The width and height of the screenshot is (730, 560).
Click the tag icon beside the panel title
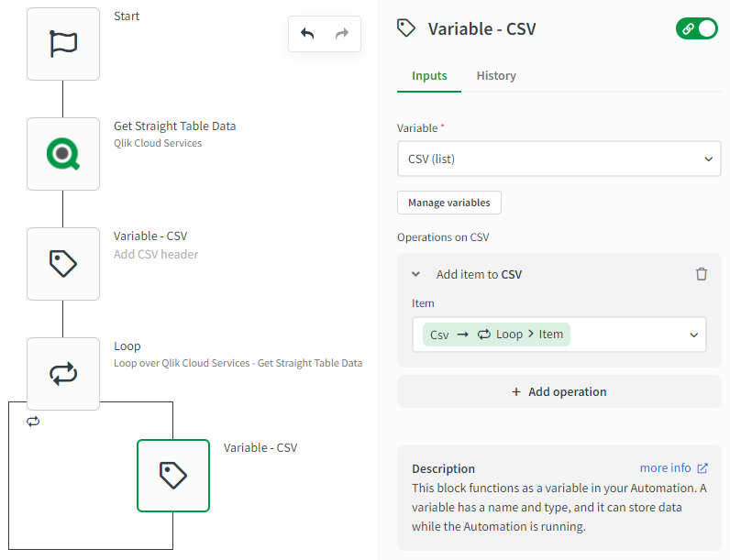406,28
